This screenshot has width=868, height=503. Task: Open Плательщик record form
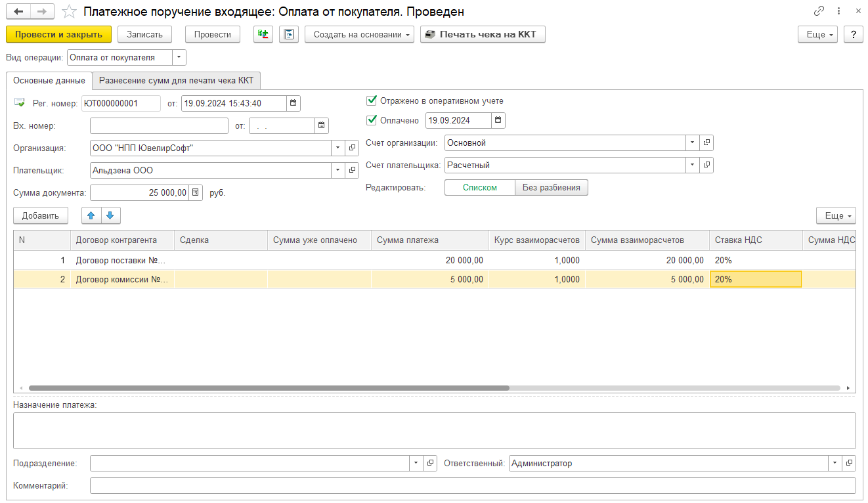[x=353, y=170]
